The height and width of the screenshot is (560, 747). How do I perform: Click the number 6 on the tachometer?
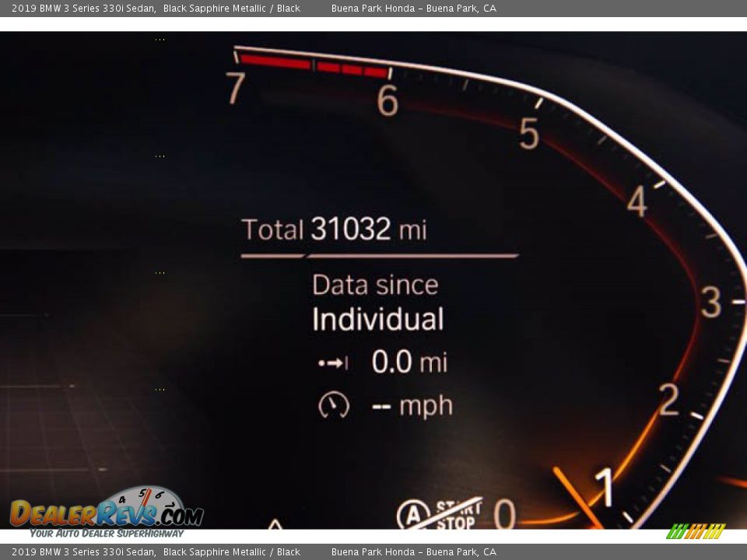click(388, 101)
